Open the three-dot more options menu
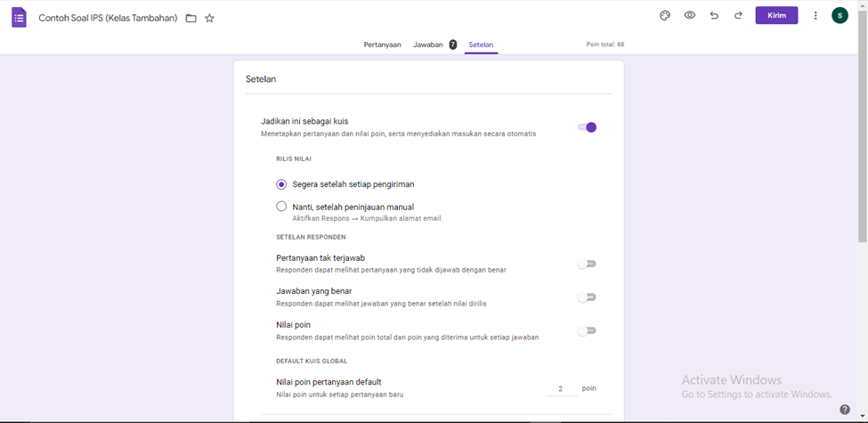 pos(815,15)
